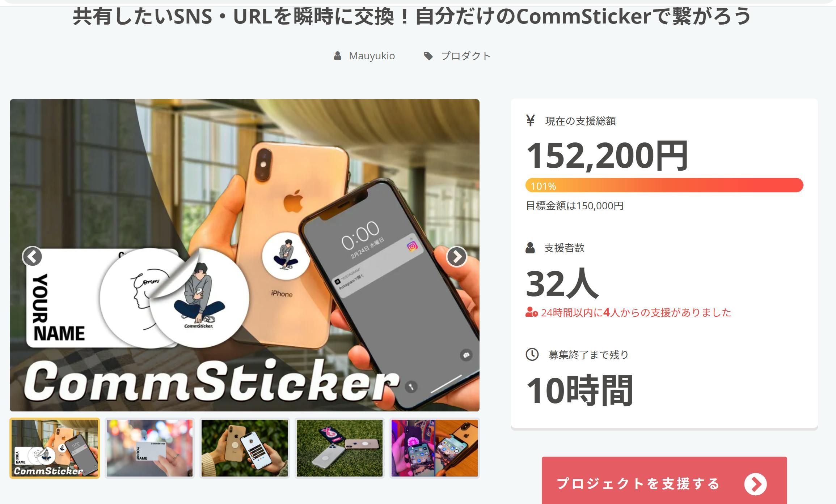Viewport: 836px width, 504px height.
Task: Click the person icon beside Mauyukio
Action: click(337, 56)
